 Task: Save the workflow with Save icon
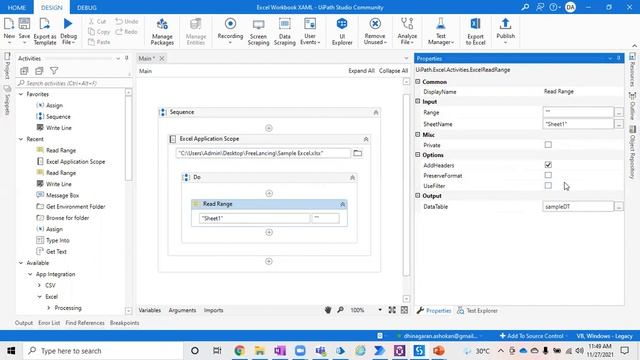click(x=24, y=24)
